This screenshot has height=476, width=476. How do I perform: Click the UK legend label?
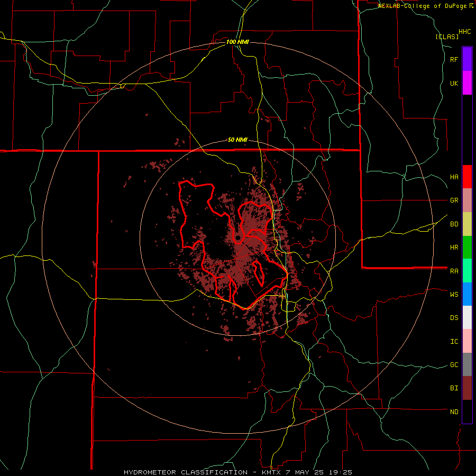454,83
